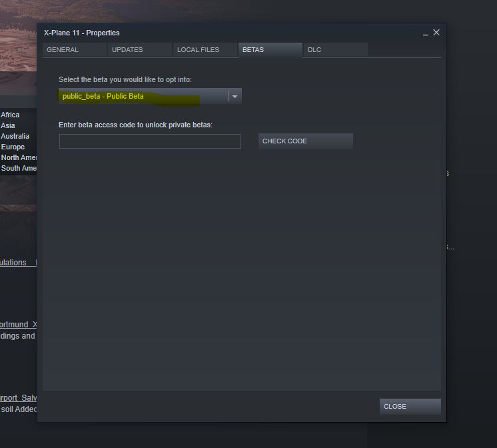This screenshot has height=448, width=497.
Task: Click the CHECK CODE button
Action: tap(306, 141)
